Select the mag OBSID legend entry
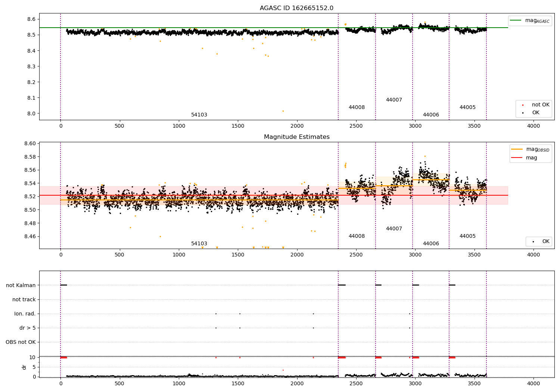 pos(531,149)
